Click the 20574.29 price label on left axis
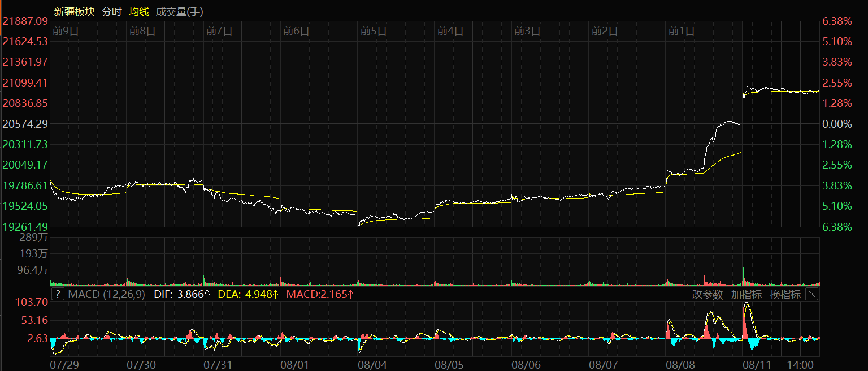 [25, 123]
